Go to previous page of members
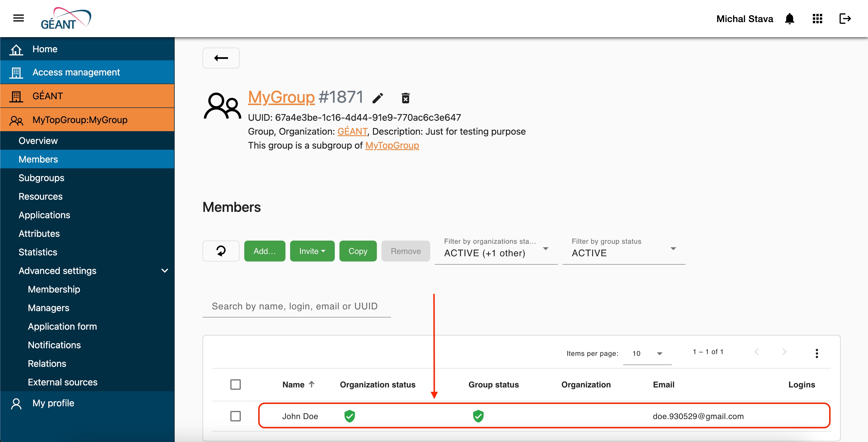This screenshot has width=868, height=442. pyautogui.click(x=757, y=352)
